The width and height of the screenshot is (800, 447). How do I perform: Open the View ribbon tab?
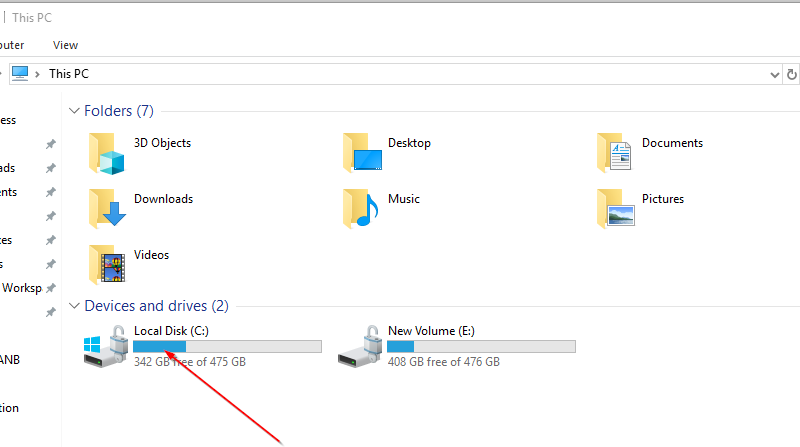(x=65, y=45)
